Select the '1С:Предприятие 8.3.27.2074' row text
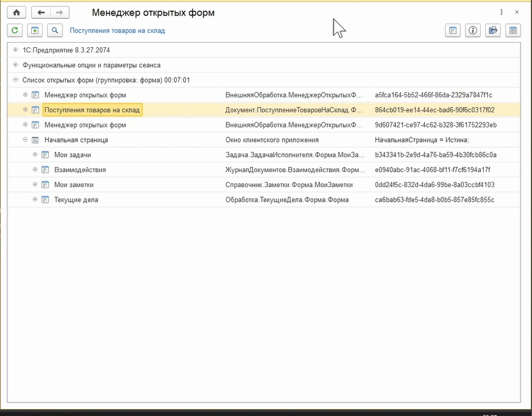Image resolution: width=532 pixels, height=416 pixels. click(66, 50)
